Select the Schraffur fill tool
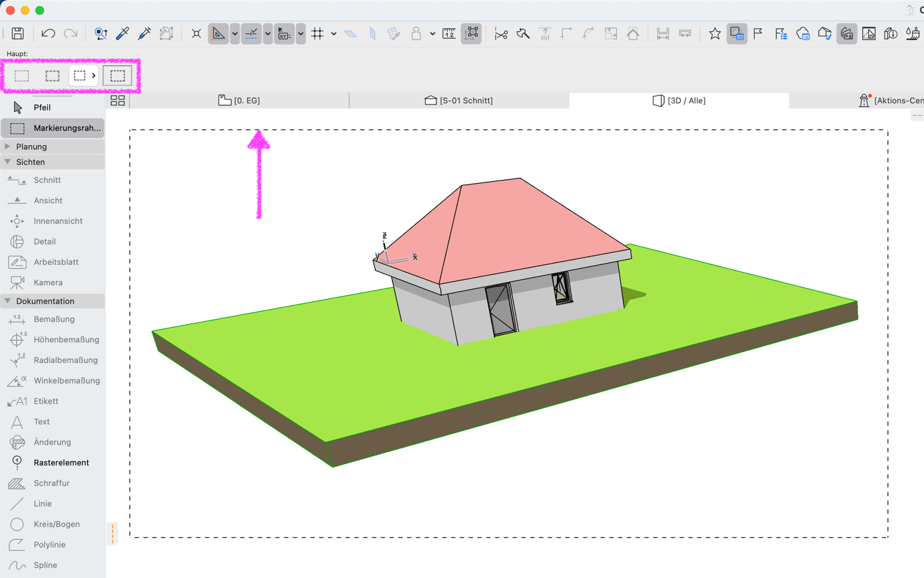924x578 pixels. [x=53, y=483]
